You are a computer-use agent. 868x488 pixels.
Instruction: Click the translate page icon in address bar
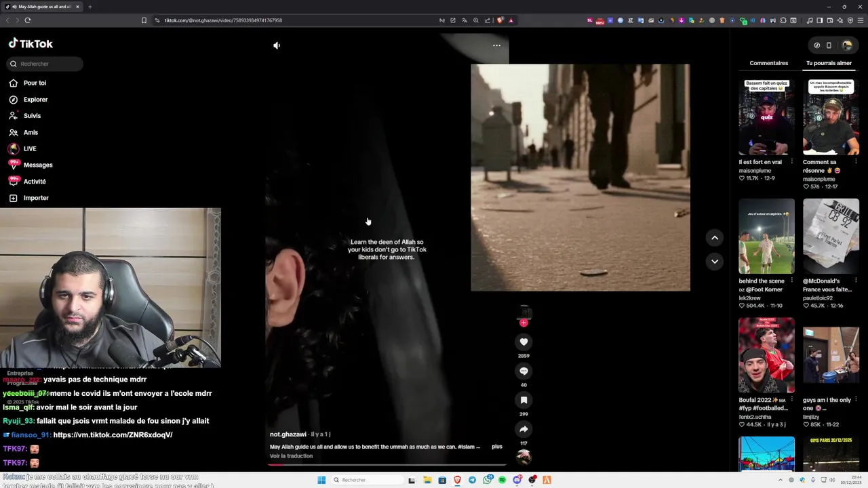pos(465,20)
